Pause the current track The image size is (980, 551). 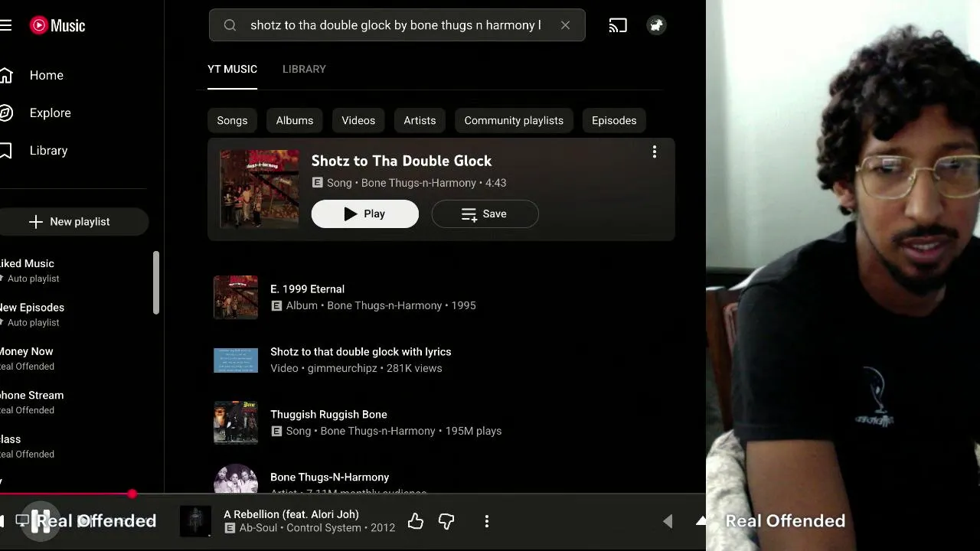(x=41, y=521)
